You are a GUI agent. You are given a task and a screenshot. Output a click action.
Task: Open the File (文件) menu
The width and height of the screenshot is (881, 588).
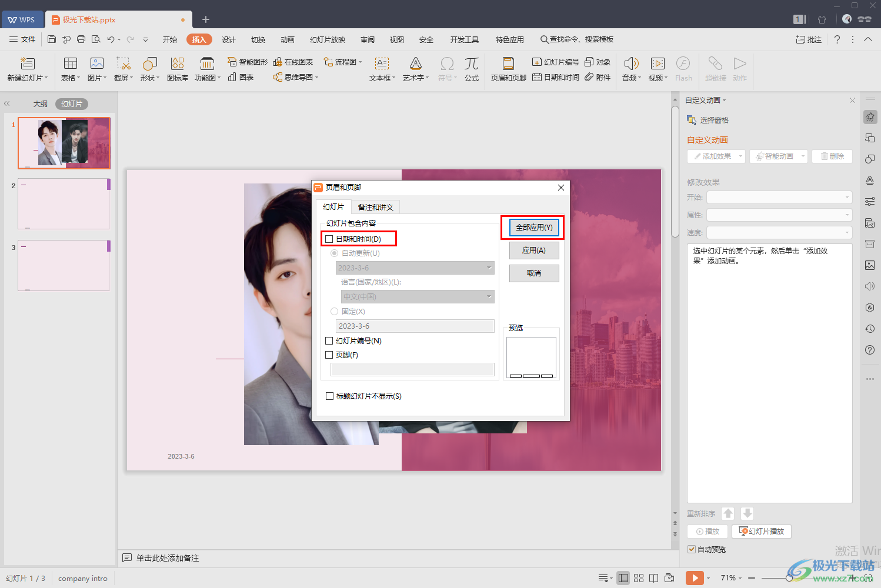click(22, 39)
